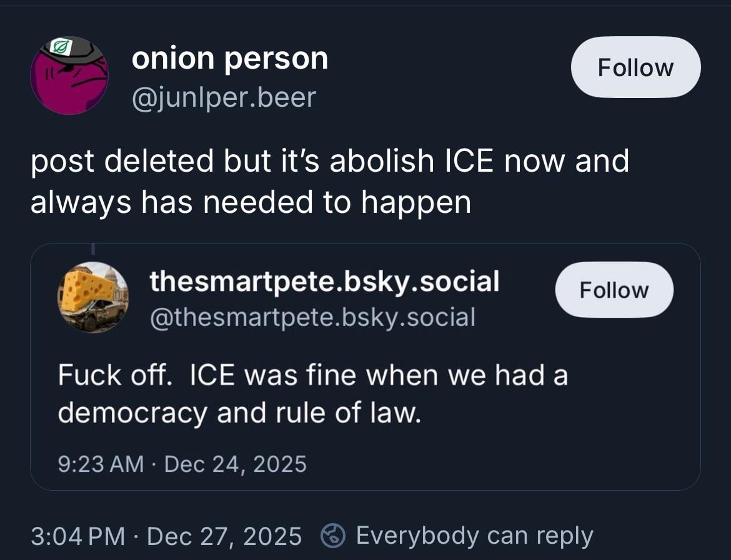Image resolution: width=731 pixels, height=560 pixels.
Task: Open quoted post text about democracy
Action: click(x=312, y=394)
